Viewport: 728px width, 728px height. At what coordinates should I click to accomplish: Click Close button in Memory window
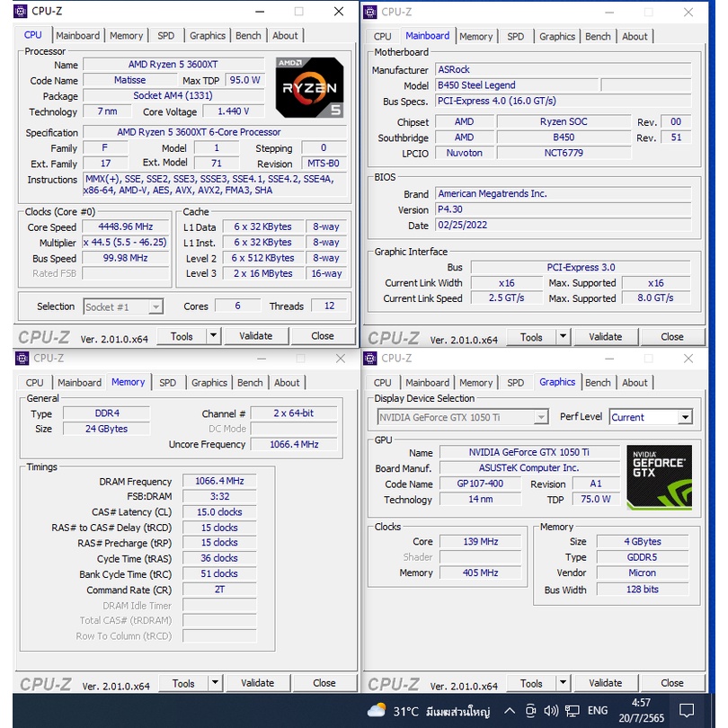[324, 683]
